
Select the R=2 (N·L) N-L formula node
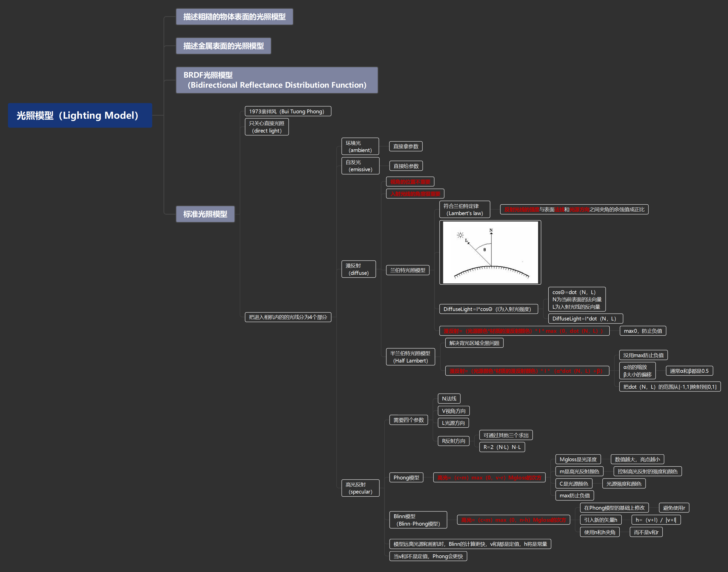pos(502,447)
